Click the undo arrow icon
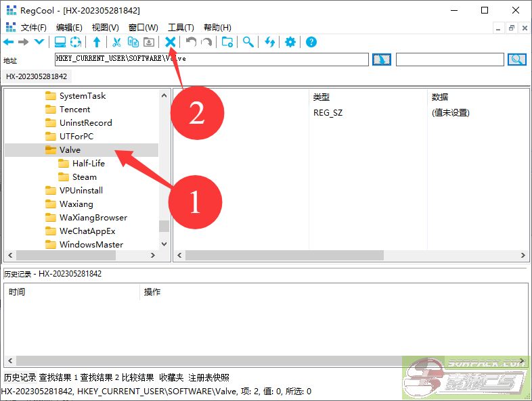The height and width of the screenshot is (401, 532). (x=191, y=42)
